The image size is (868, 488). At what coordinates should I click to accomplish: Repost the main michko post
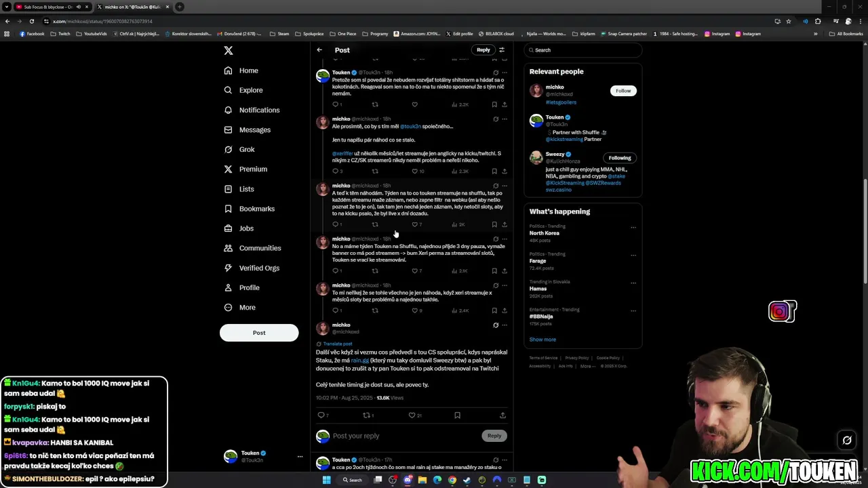[x=367, y=415]
